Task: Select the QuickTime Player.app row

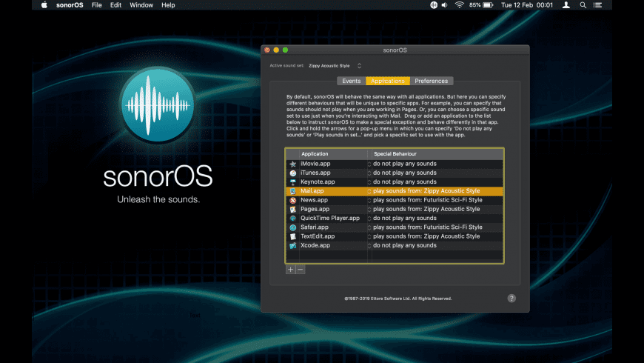Action: [330, 219]
